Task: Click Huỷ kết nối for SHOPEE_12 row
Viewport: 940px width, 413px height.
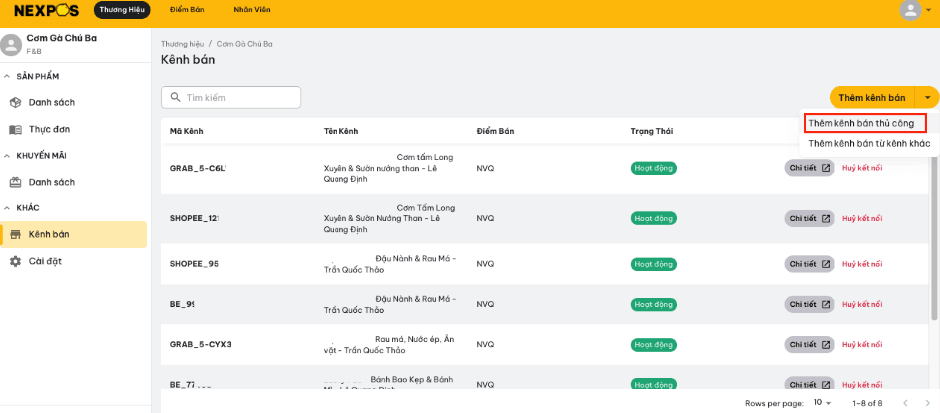Action: 862,219
